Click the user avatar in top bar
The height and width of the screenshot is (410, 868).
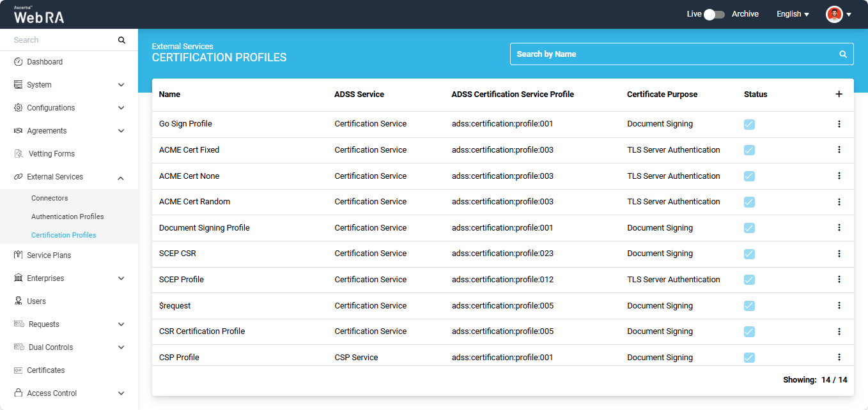coord(833,14)
